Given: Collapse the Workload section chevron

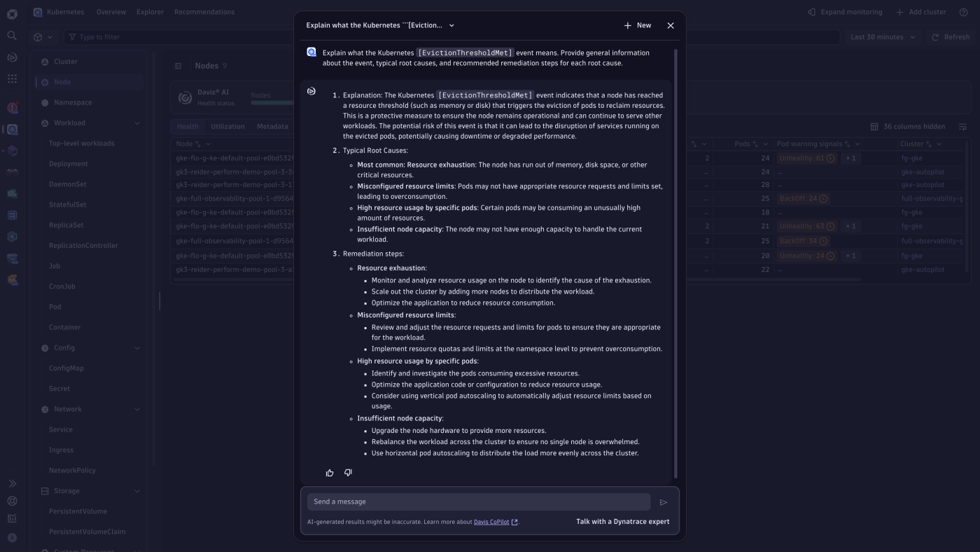Looking at the screenshot, I should 137,123.
